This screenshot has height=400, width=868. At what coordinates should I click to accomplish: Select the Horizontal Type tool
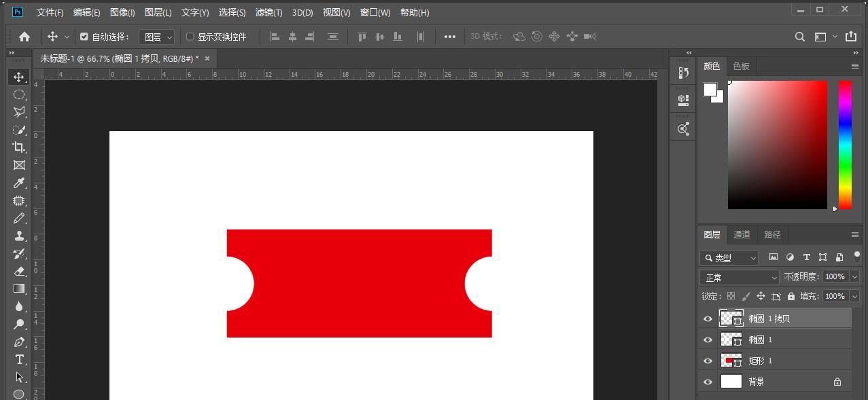(x=19, y=359)
